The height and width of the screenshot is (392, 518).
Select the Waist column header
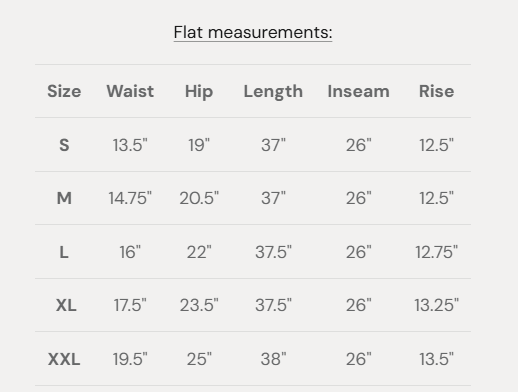click(x=130, y=91)
